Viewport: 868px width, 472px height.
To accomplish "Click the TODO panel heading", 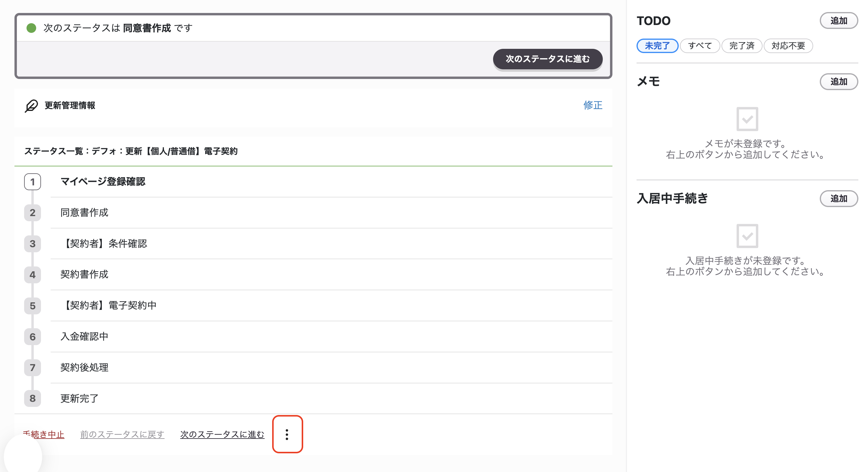I will click(x=653, y=21).
